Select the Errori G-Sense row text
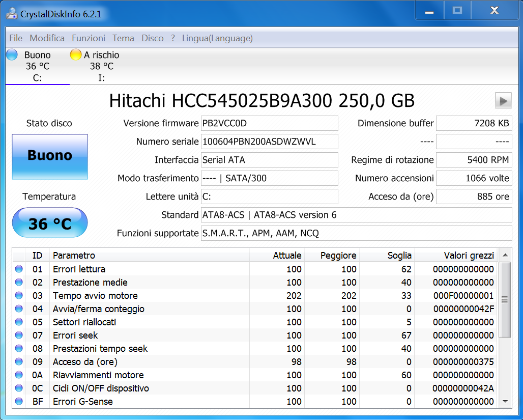The width and height of the screenshot is (523, 420). pos(83,401)
